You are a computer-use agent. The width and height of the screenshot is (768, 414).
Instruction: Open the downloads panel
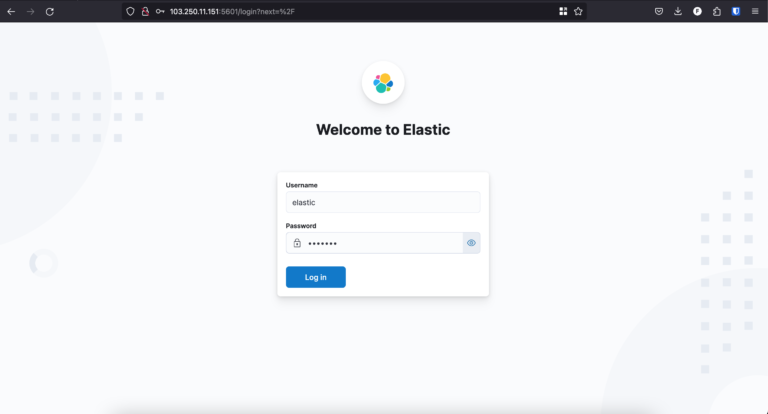[x=678, y=11]
